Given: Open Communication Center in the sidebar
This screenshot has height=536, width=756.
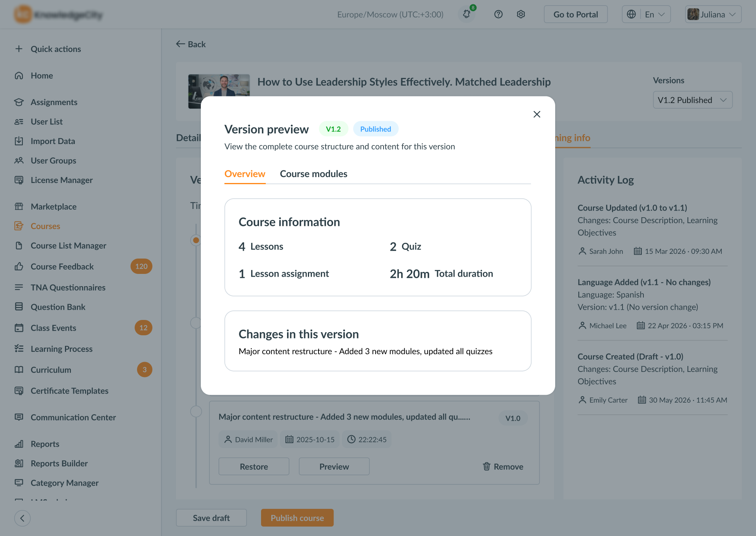Looking at the screenshot, I should point(73,417).
